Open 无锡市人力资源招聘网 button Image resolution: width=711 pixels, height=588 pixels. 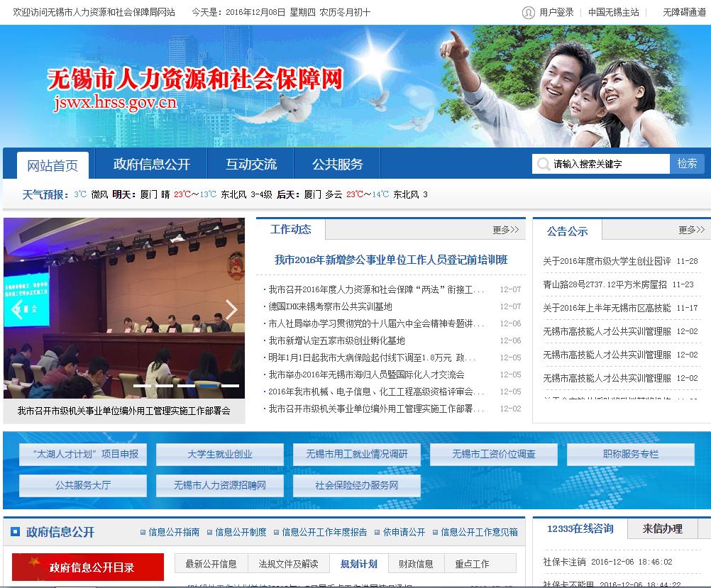coord(220,486)
